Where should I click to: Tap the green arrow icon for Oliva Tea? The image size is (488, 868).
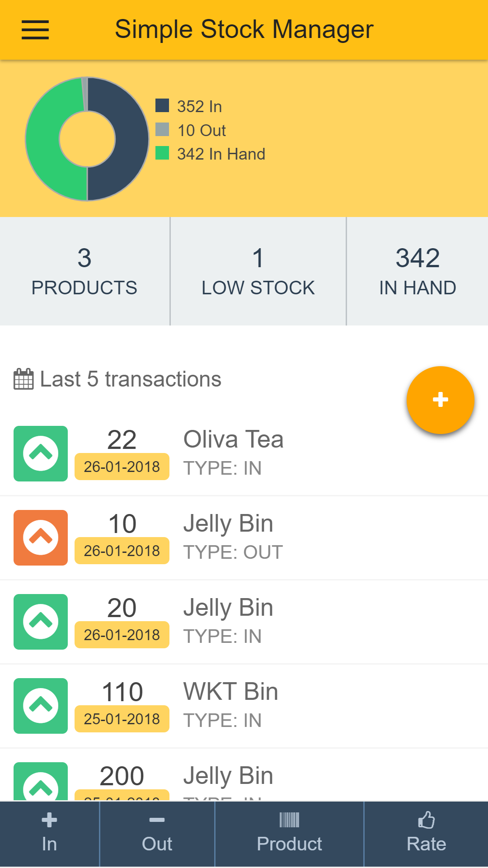[x=41, y=453]
